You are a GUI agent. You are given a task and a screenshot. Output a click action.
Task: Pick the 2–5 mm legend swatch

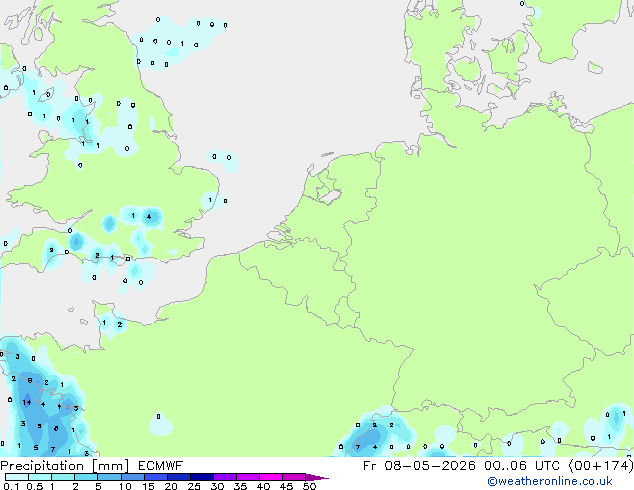coord(86,477)
